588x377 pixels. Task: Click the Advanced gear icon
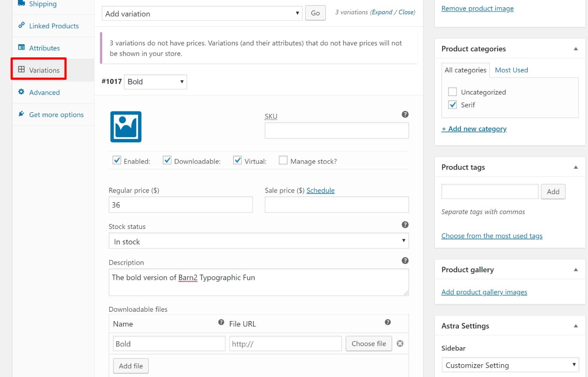21,92
